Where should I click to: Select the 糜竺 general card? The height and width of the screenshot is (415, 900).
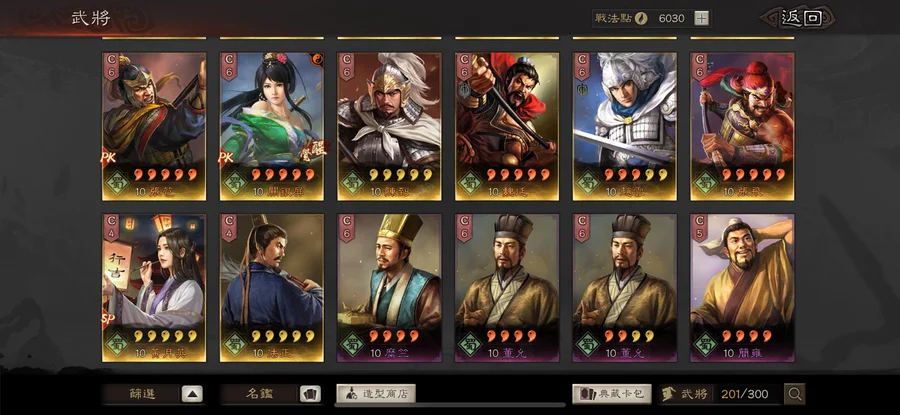(x=389, y=288)
